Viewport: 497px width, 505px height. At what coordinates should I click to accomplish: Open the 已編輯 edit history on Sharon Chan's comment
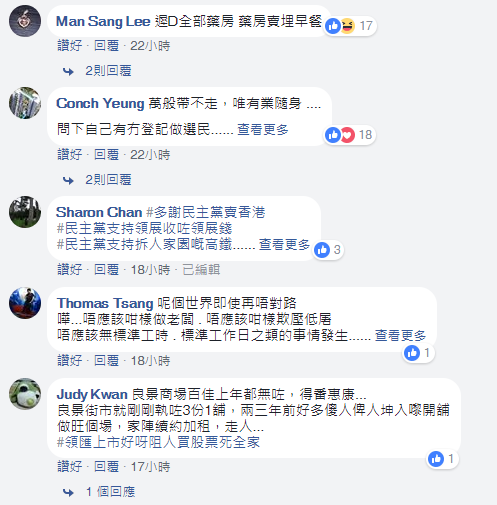(x=201, y=269)
